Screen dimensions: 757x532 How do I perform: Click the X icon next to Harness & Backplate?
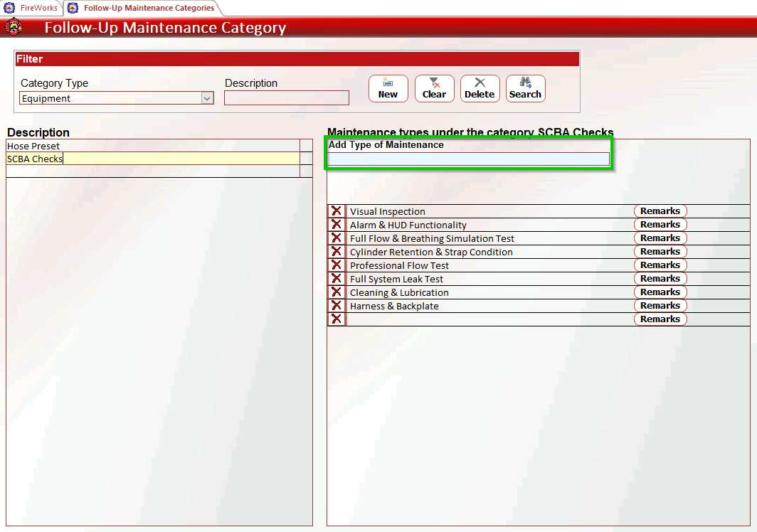(336, 305)
